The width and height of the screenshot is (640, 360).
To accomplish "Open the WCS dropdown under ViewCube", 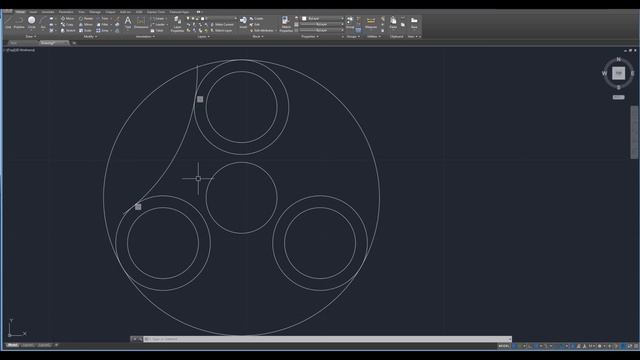I will (618, 97).
